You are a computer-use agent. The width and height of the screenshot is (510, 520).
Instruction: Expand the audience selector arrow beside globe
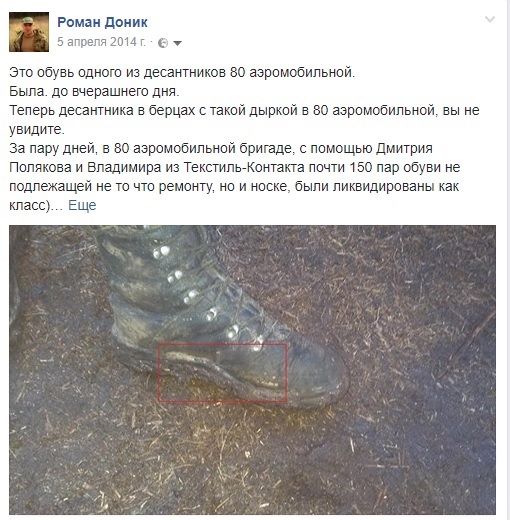coord(178,43)
